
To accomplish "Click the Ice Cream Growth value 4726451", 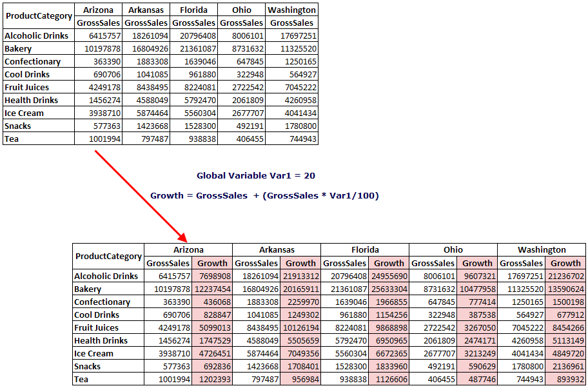I will click(212, 353).
